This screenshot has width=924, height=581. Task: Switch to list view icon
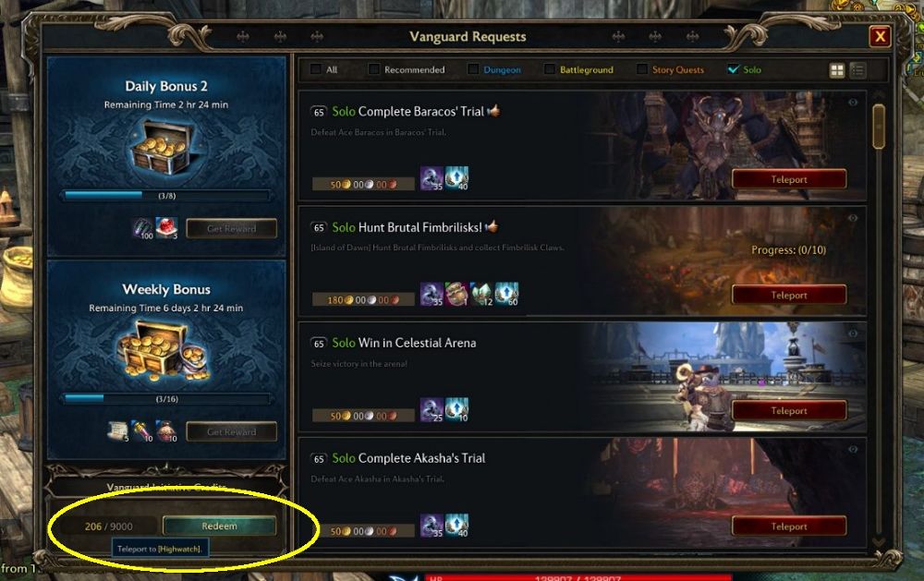tap(857, 71)
